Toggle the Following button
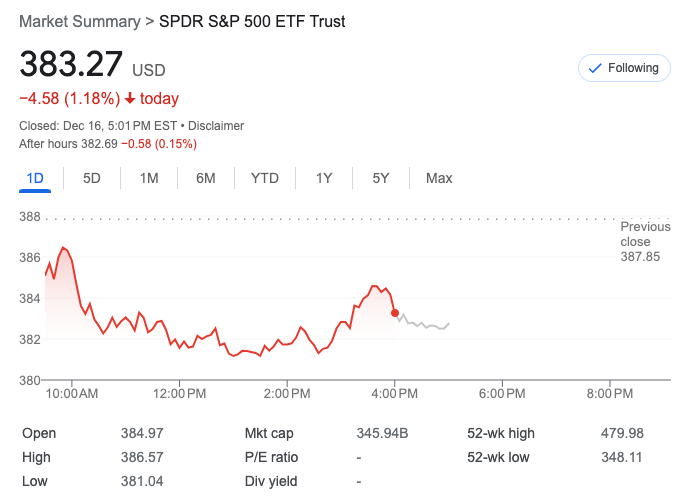Image resolution: width=689 pixels, height=500 pixels. (x=624, y=68)
